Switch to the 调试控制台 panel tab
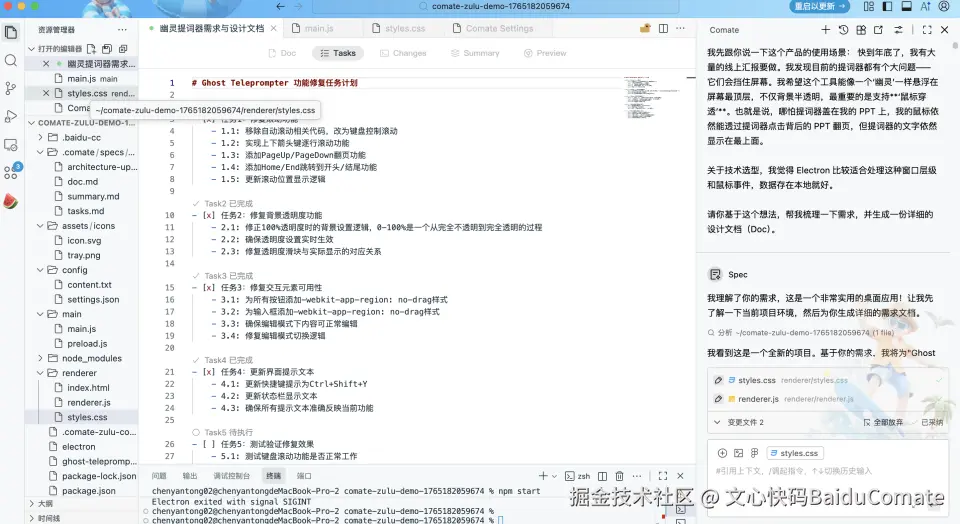The width and height of the screenshot is (960, 524). pos(231,476)
